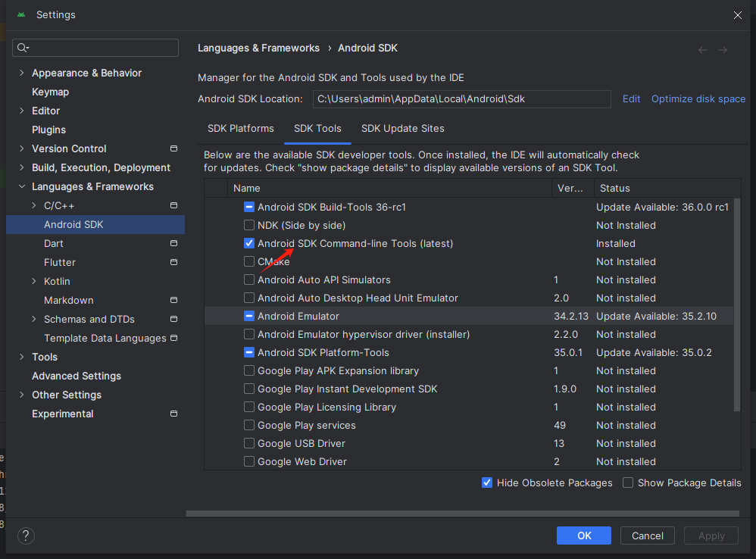Image resolution: width=756 pixels, height=559 pixels.
Task: Uncheck Android SDK Command-line Tools checkbox
Action: click(x=248, y=243)
